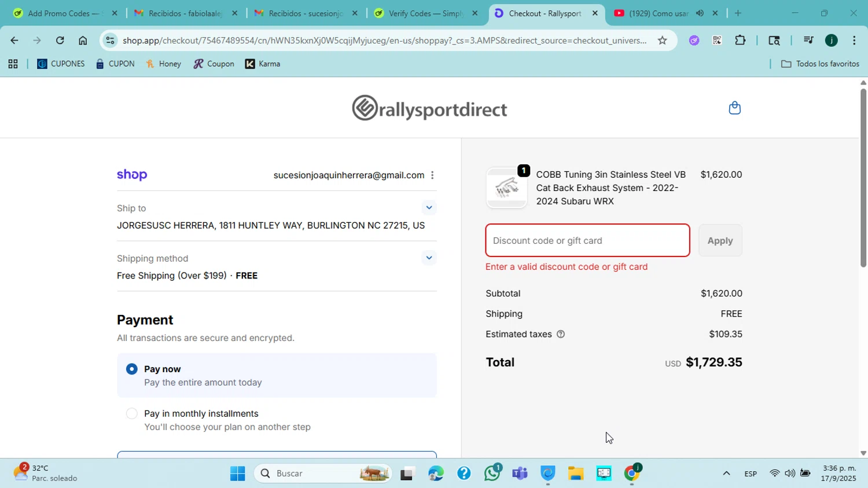Image resolution: width=868 pixels, height=488 pixels.
Task: Mute the YouTube tab audio
Action: 700,13
